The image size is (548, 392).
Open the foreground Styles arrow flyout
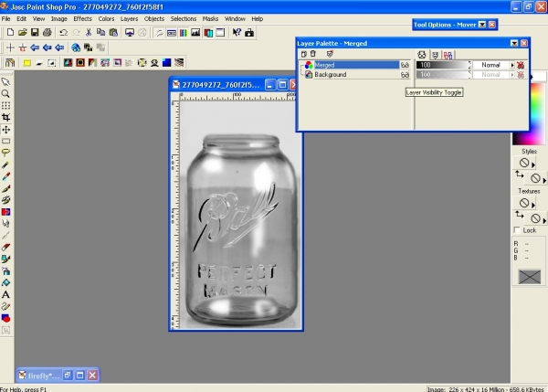point(533,164)
